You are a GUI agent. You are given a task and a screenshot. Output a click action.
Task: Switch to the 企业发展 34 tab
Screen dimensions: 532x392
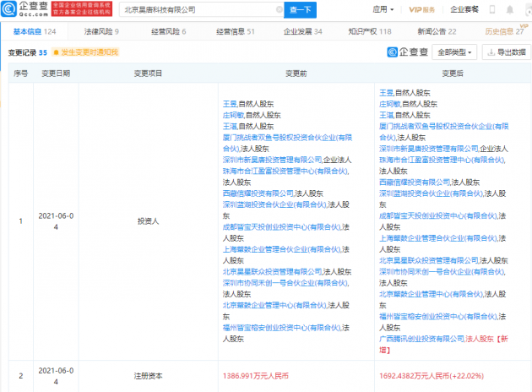point(302,31)
